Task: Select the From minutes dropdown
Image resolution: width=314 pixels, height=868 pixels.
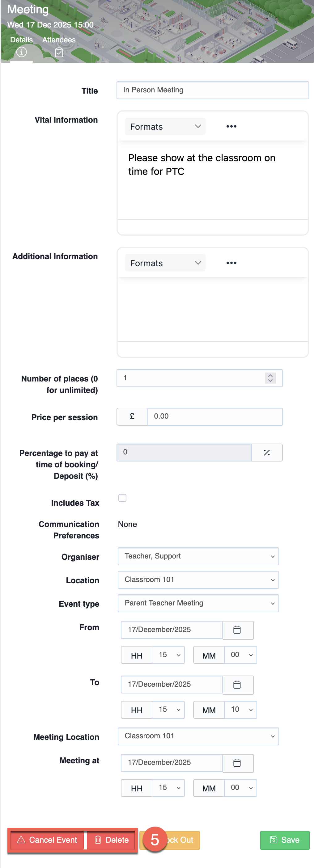Action: pyautogui.click(x=241, y=655)
